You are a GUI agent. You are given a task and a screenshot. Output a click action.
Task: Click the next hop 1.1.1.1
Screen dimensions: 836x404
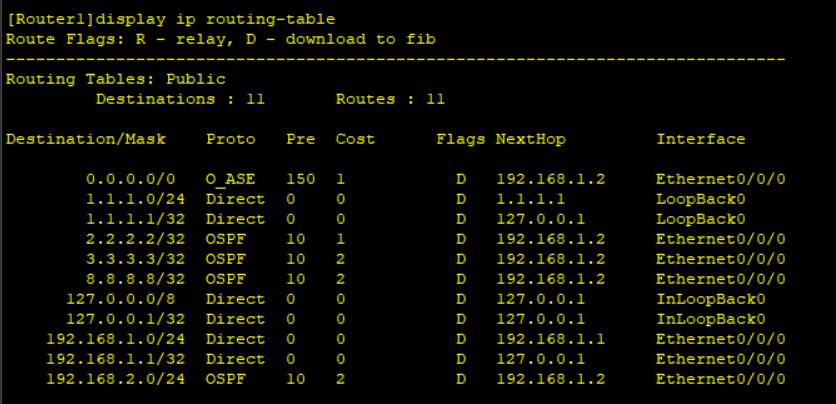530,199
